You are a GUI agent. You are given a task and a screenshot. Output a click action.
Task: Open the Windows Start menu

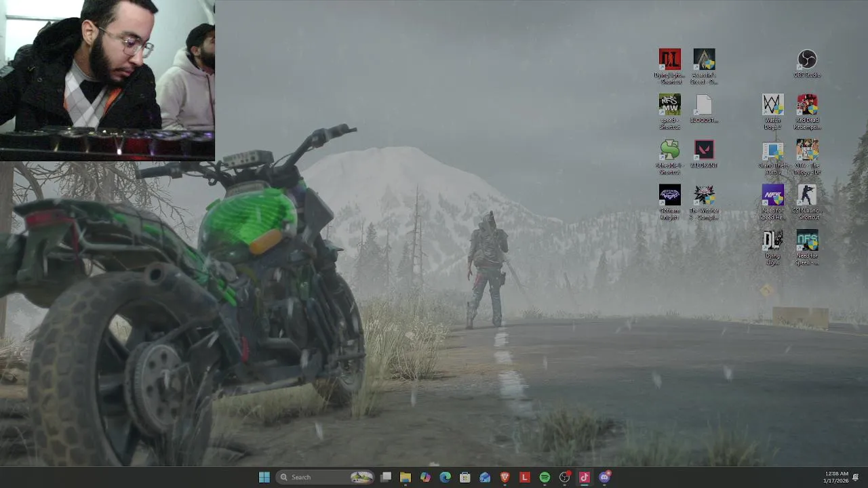click(x=264, y=477)
